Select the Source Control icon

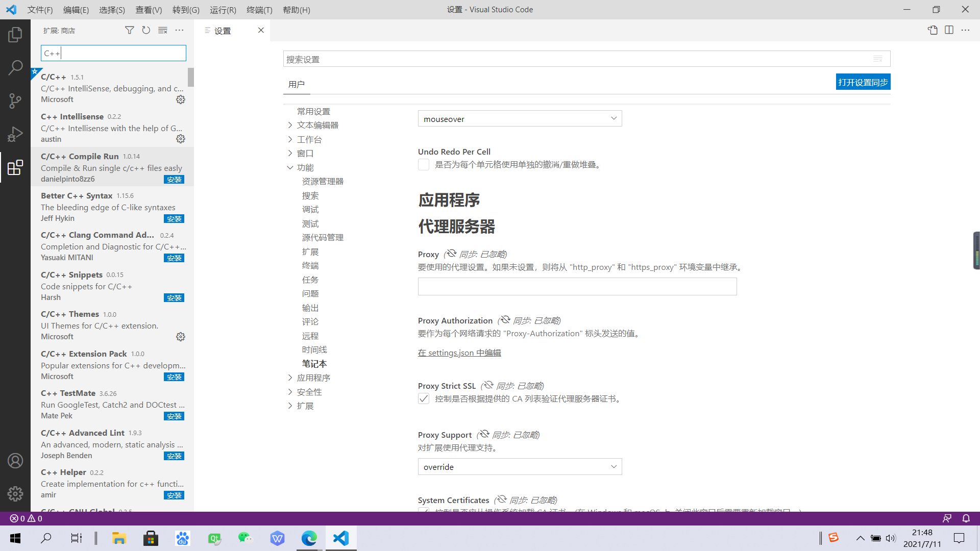pyautogui.click(x=15, y=101)
